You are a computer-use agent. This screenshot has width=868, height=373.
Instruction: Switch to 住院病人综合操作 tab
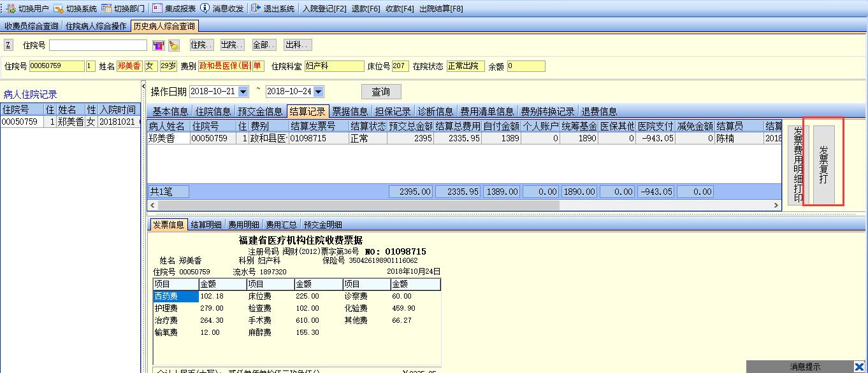(96, 26)
